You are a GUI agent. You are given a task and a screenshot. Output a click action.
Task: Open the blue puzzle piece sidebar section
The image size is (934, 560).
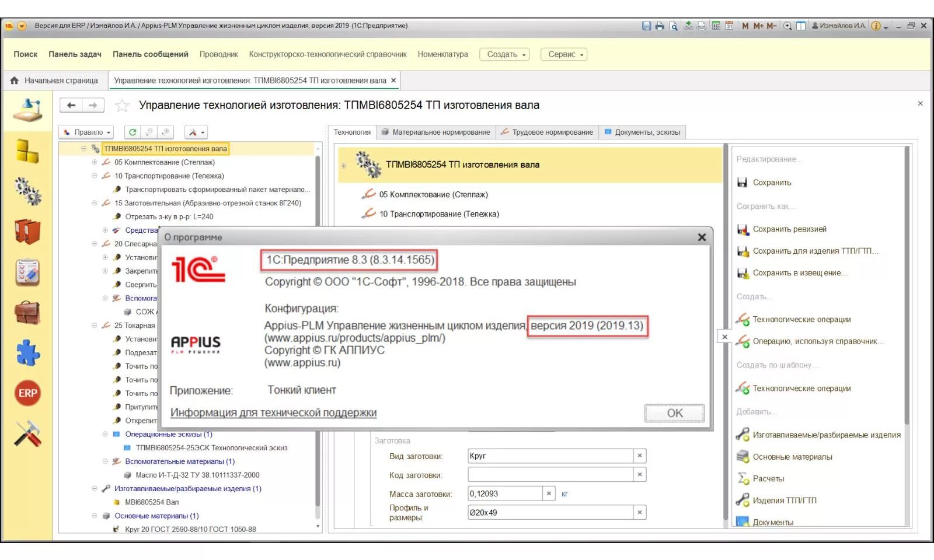(27, 353)
